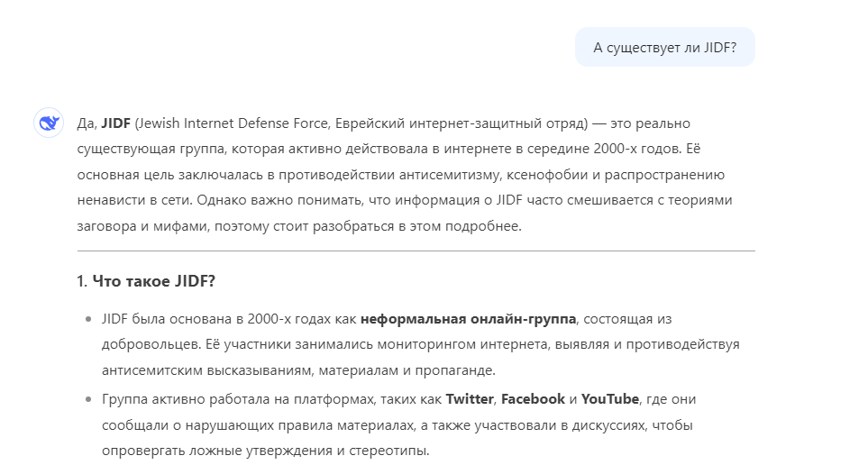Click the bold word "YouTube"

coord(610,398)
